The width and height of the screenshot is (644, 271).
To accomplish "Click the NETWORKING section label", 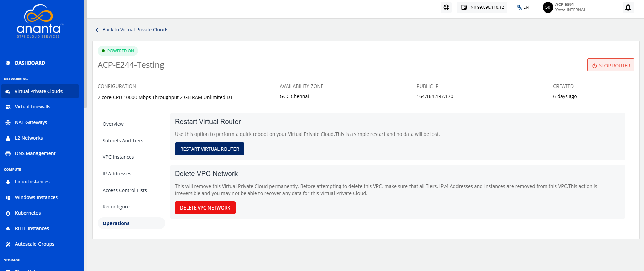I will pyautogui.click(x=16, y=79).
